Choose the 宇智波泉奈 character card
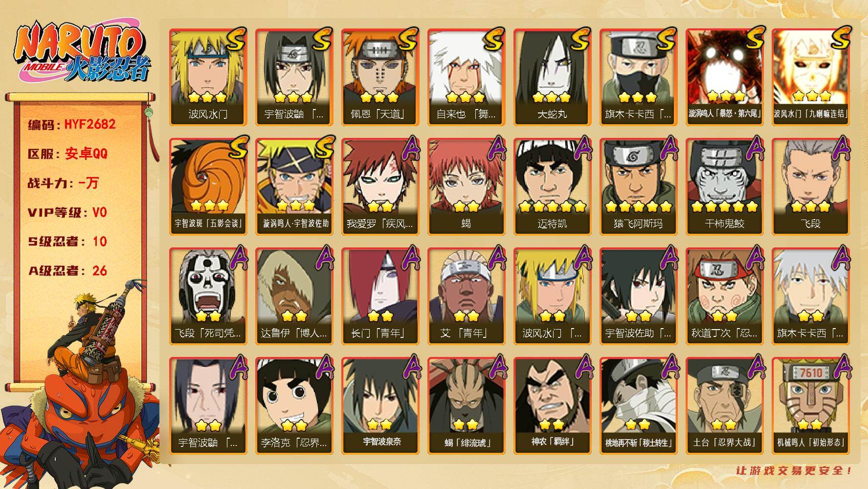Image resolution: width=868 pixels, height=489 pixels. pos(380,405)
